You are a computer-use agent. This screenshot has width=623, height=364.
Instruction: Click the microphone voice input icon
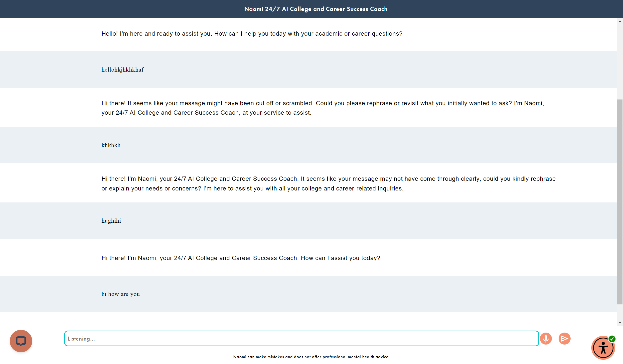point(546,339)
